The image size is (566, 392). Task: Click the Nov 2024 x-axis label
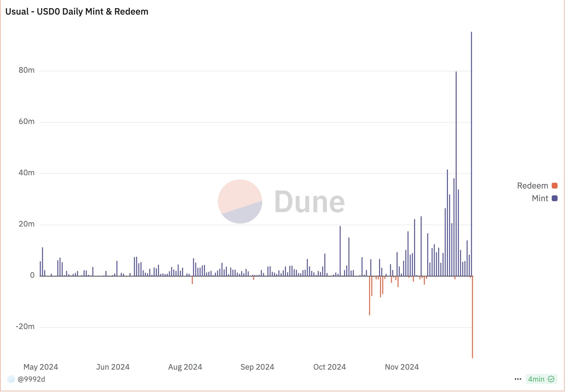pos(402,367)
